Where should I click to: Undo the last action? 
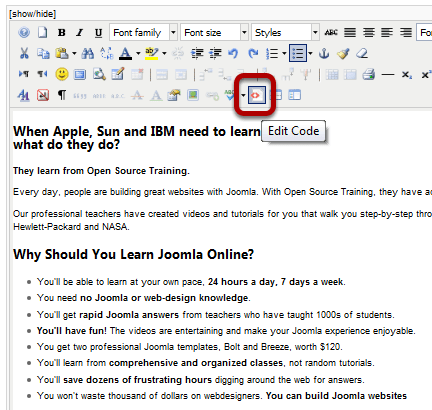(x=233, y=53)
